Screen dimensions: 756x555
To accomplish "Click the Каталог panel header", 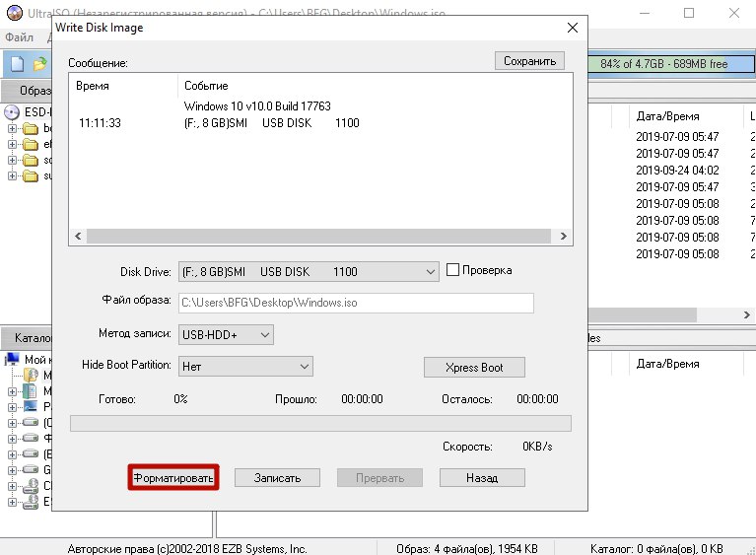I will [x=27, y=337].
